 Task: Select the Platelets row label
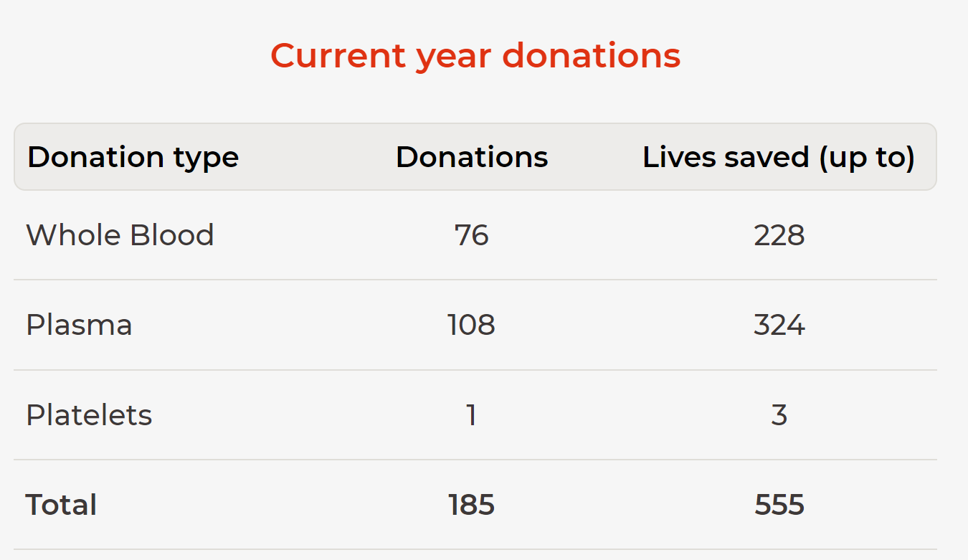89,415
